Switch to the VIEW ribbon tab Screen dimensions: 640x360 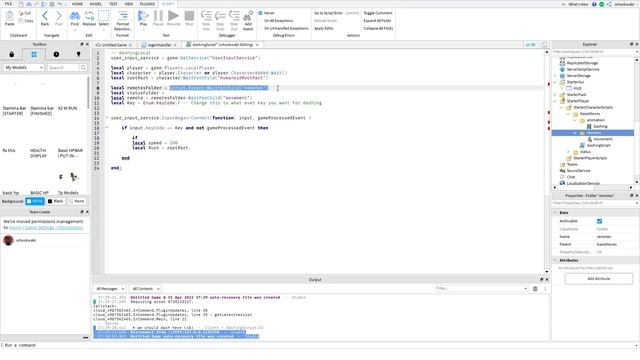129,4
